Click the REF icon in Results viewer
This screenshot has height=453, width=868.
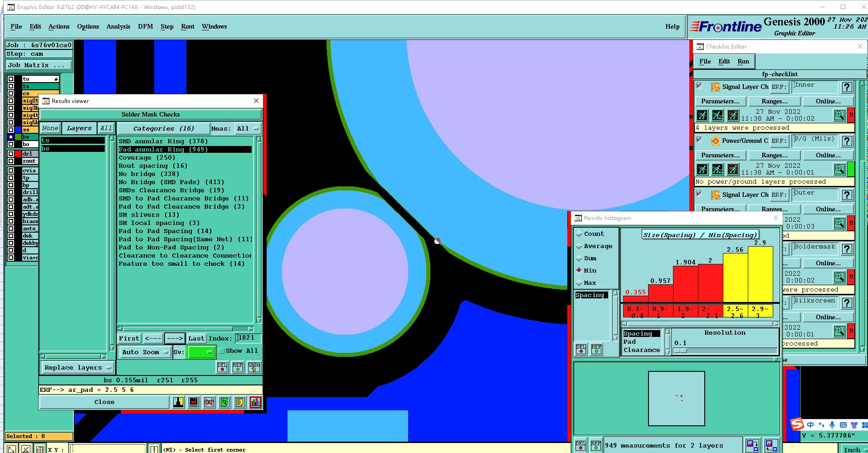[238, 367]
